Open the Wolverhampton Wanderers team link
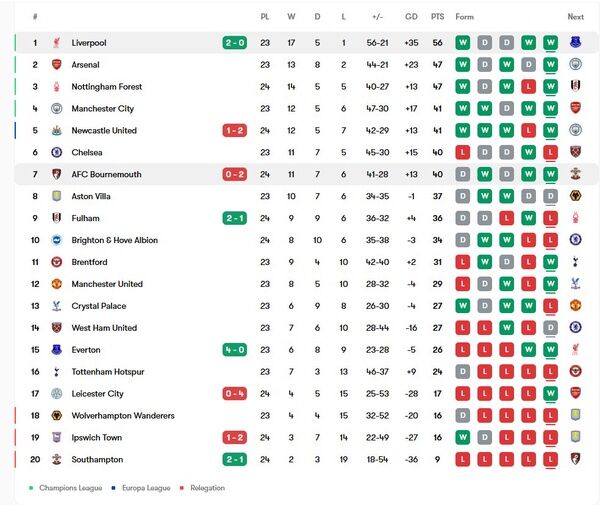Viewport: 600px width, 505px height. 123,416
